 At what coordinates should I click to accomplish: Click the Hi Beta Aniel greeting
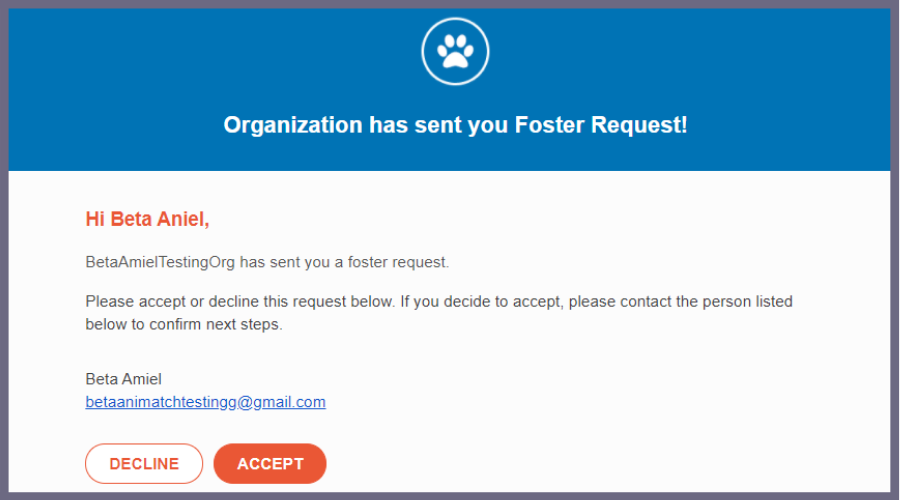click(148, 219)
